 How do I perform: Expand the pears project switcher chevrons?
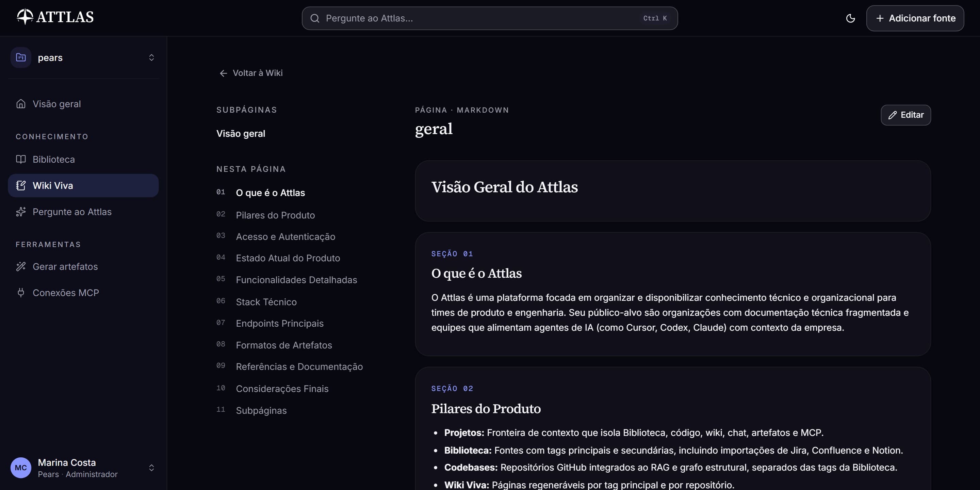click(151, 58)
